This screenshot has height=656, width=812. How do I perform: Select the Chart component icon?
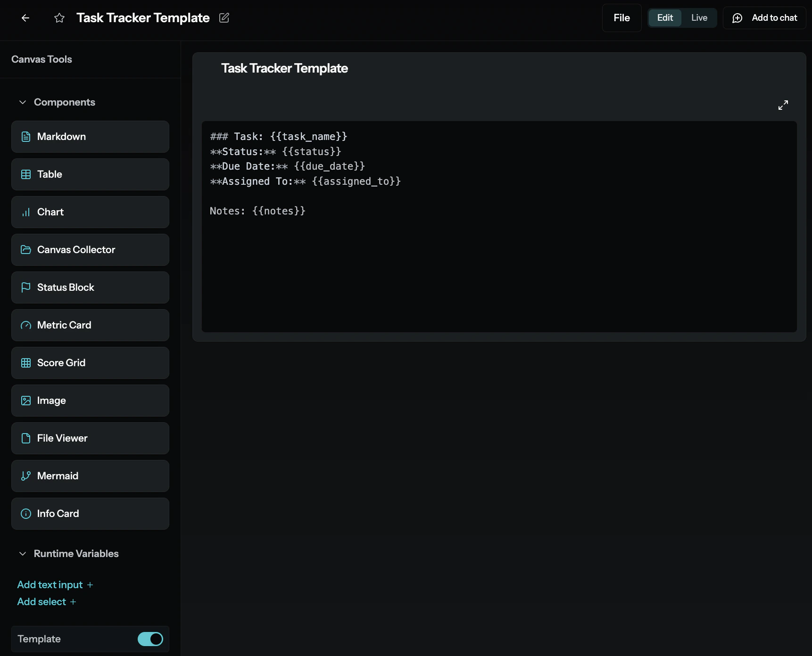[x=26, y=212]
